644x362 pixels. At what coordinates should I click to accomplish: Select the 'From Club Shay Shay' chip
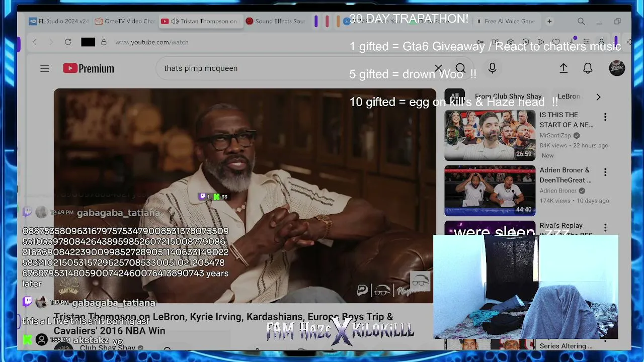tap(508, 97)
